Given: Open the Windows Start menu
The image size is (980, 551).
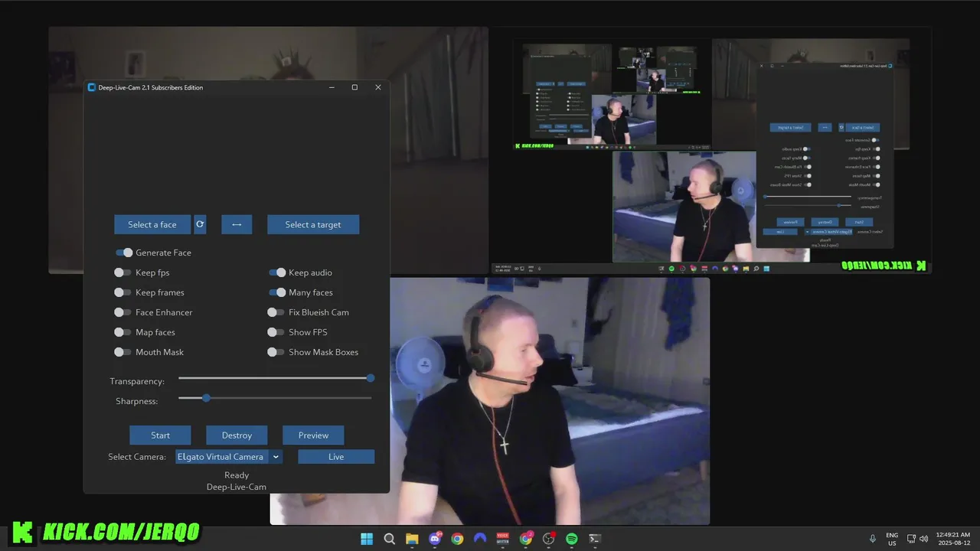Looking at the screenshot, I should pos(367,539).
